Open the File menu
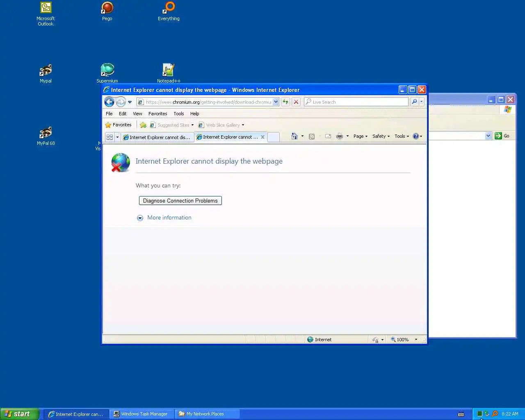Screen dimensions: 525x420 coord(109,114)
